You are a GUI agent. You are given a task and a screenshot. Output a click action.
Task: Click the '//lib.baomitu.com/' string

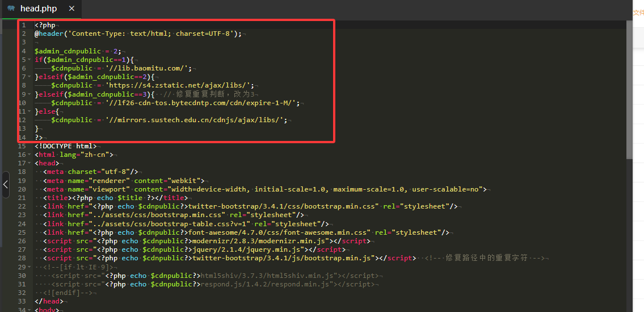pyautogui.click(x=146, y=68)
